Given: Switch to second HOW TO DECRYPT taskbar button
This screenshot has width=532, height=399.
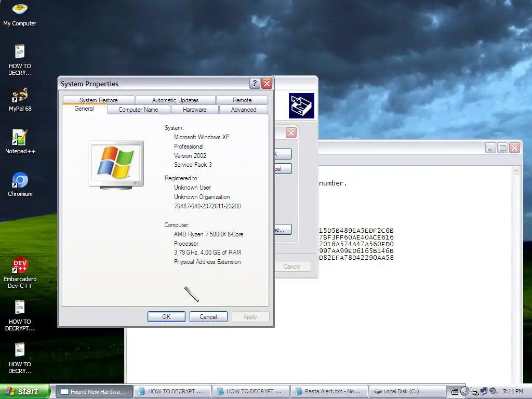Looking at the screenshot, I should click(251, 391).
